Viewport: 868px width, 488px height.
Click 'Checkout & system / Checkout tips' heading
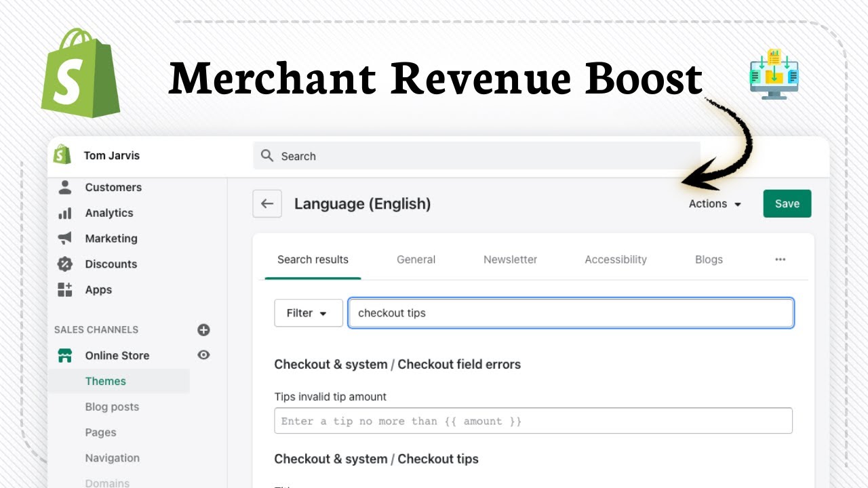click(376, 459)
